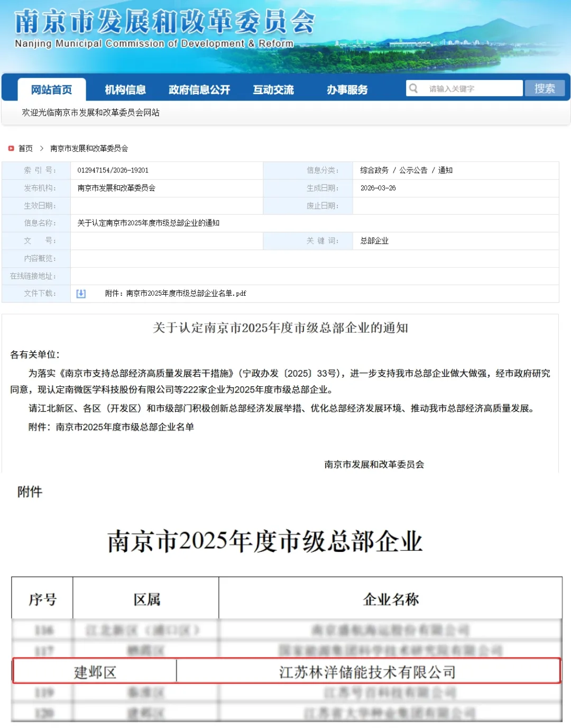Click the 建邺区 table cell
This screenshot has height=728, width=571.
[95, 672]
